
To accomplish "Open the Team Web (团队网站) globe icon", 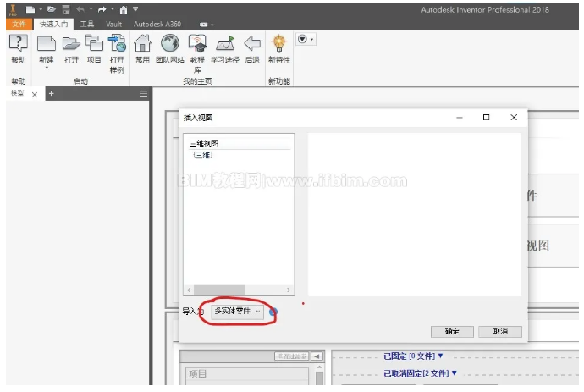I will coord(170,43).
